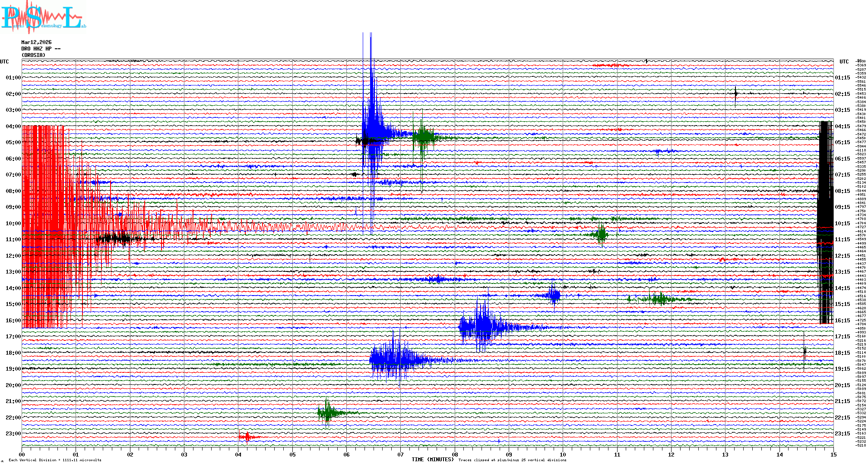Click minute 10 on bottom time axis
The image size is (868, 466).
click(563, 454)
